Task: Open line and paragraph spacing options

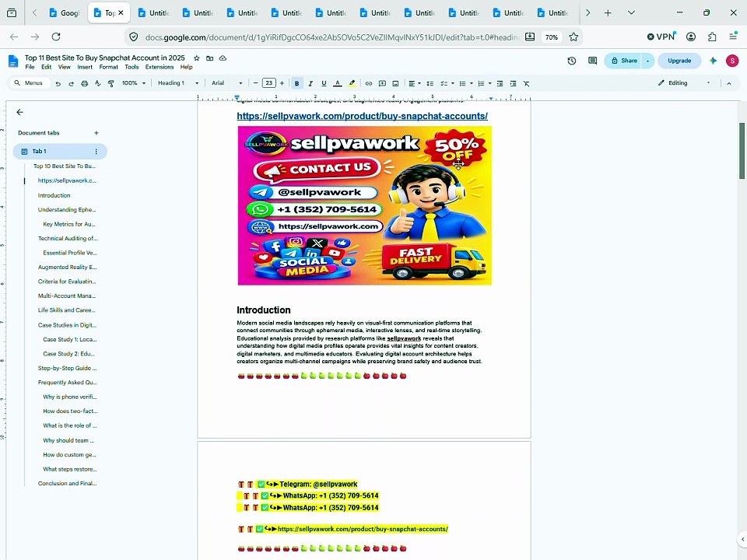Action: click(430, 83)
